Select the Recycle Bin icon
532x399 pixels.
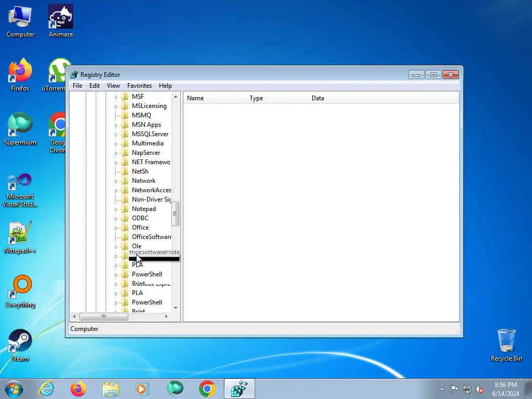point(506,345)
